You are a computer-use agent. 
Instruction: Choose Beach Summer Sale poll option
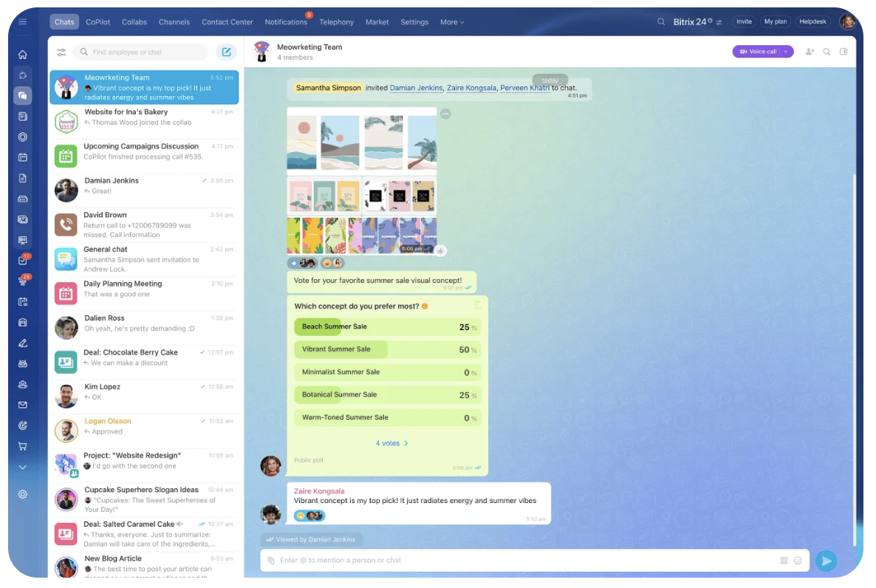pyautogui.click(x=387, y=327)
